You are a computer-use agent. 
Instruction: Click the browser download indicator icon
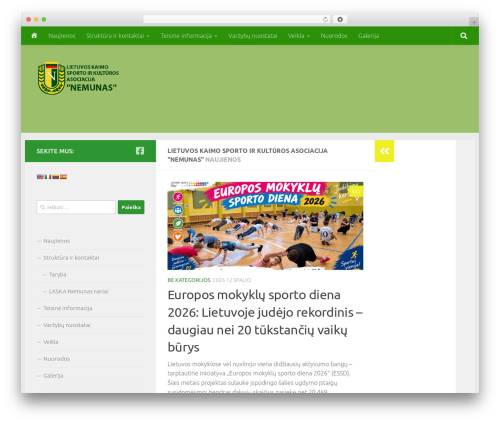click(340, 19)
